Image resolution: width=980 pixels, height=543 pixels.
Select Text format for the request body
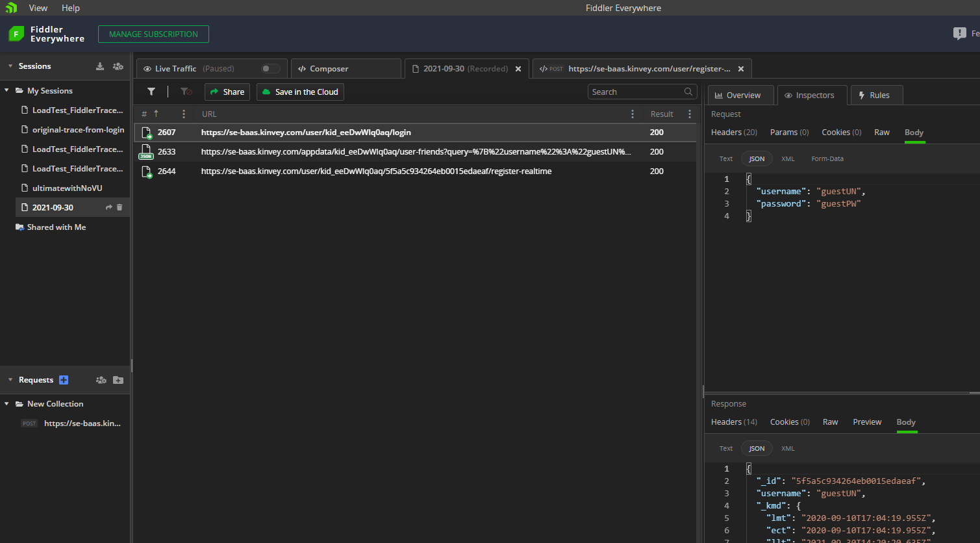[x=726, y=158]
